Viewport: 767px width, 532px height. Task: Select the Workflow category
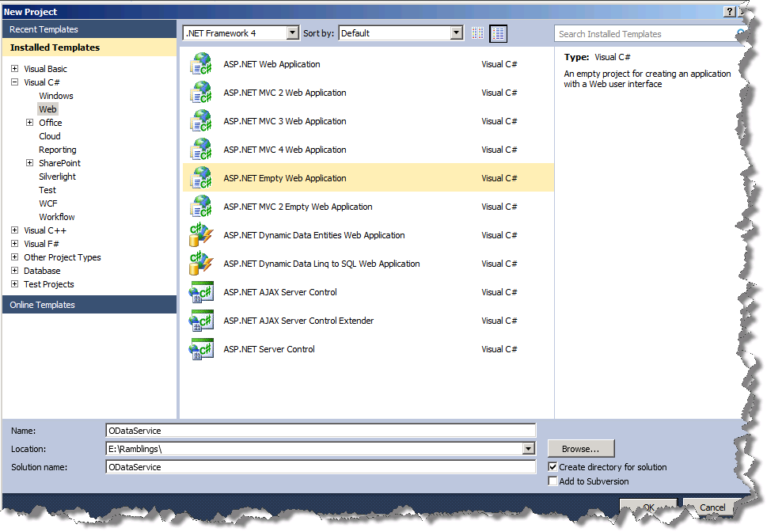tap(57, 217)
